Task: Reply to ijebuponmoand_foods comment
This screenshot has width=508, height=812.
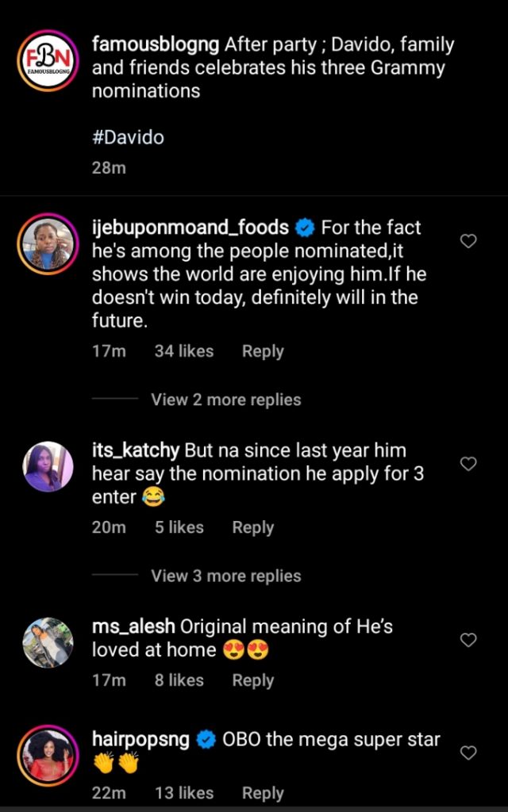Action: coord(263,351)
